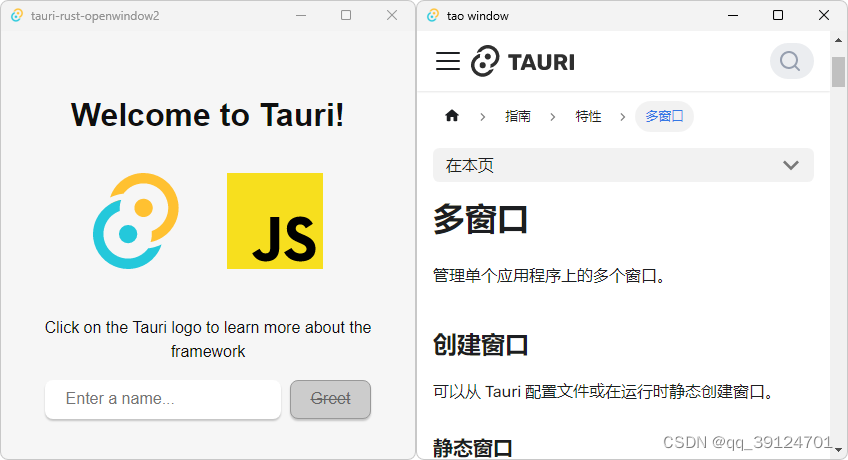Click the docs page vertical scrollbar thumb
Viewport: 848px width, 460px height.
pos(838,73)
